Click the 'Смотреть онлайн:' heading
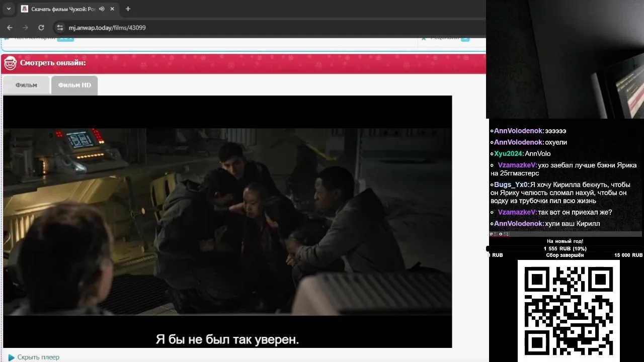644x362 pixels. 53,63
